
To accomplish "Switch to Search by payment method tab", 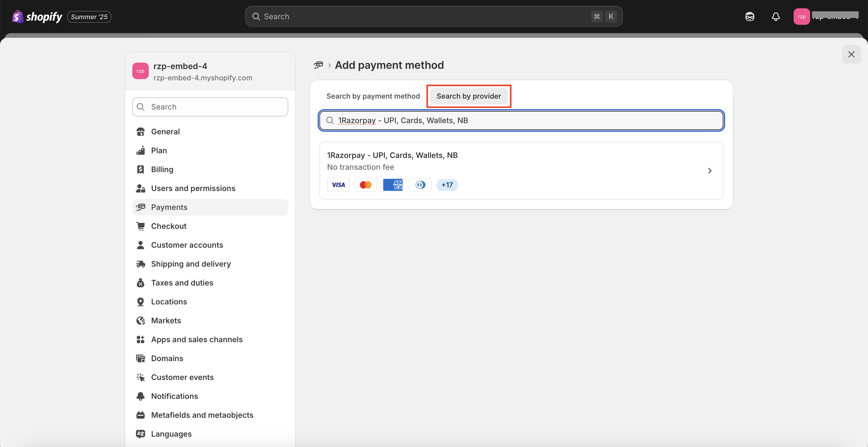I will 373,96.
